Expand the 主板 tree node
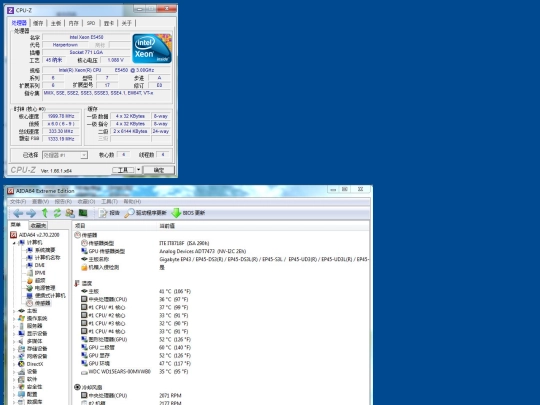Image resolution: width=540 pixels, height=405 pixels. coord(14,311)
